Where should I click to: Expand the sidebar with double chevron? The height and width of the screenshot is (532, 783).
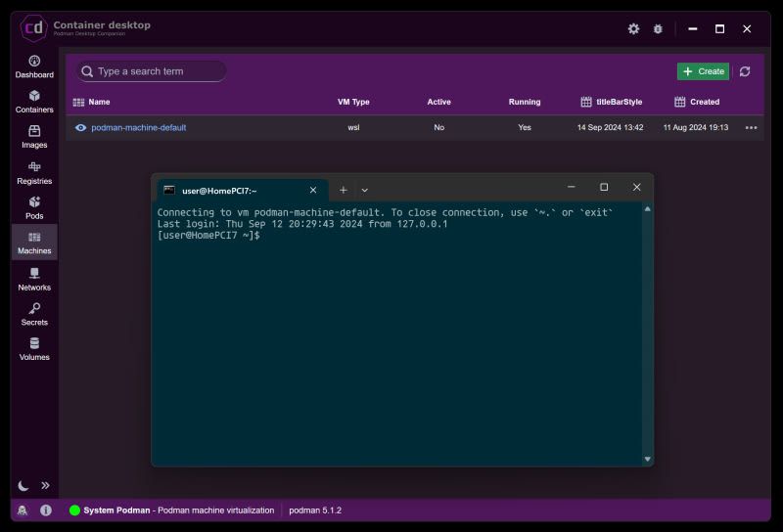(x=45, y=485)
